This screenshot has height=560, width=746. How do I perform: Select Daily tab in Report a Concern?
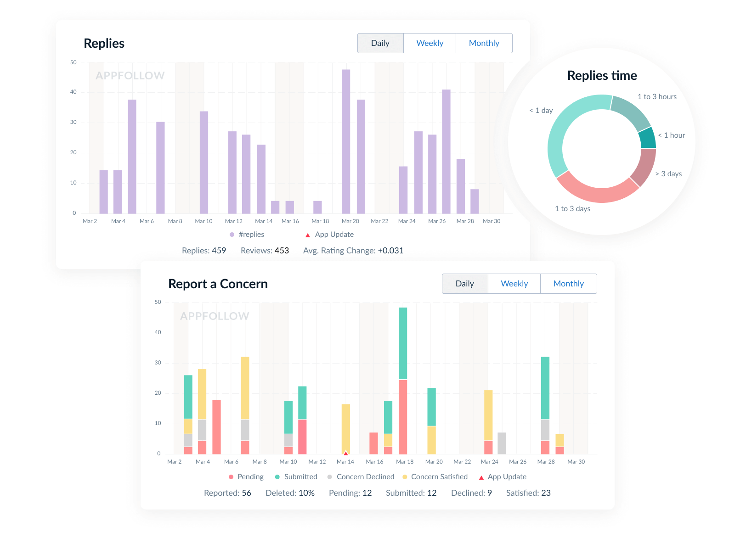pyautogui.click(x=464, y=284)
